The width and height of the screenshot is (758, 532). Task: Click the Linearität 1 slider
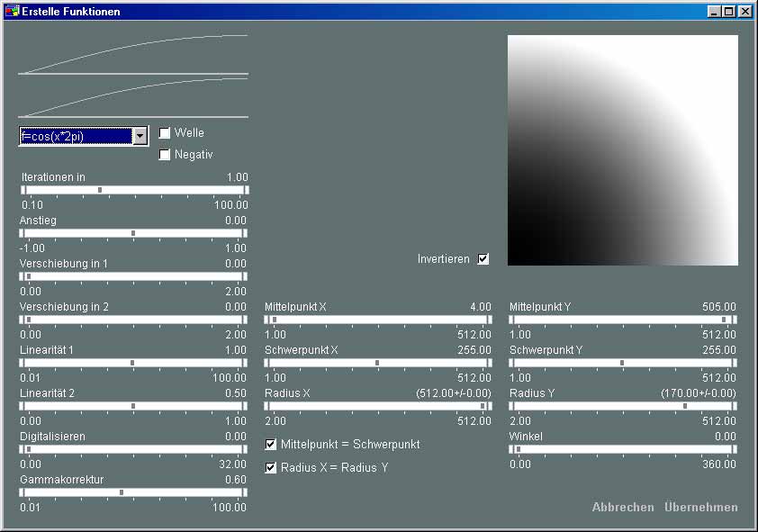[133, 363]
